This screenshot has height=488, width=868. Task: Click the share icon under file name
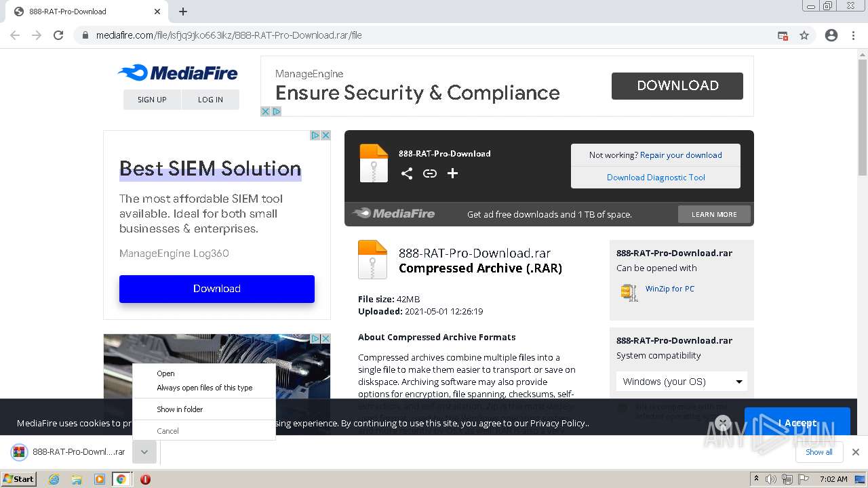pyautogui.click(x=406, y=174)
